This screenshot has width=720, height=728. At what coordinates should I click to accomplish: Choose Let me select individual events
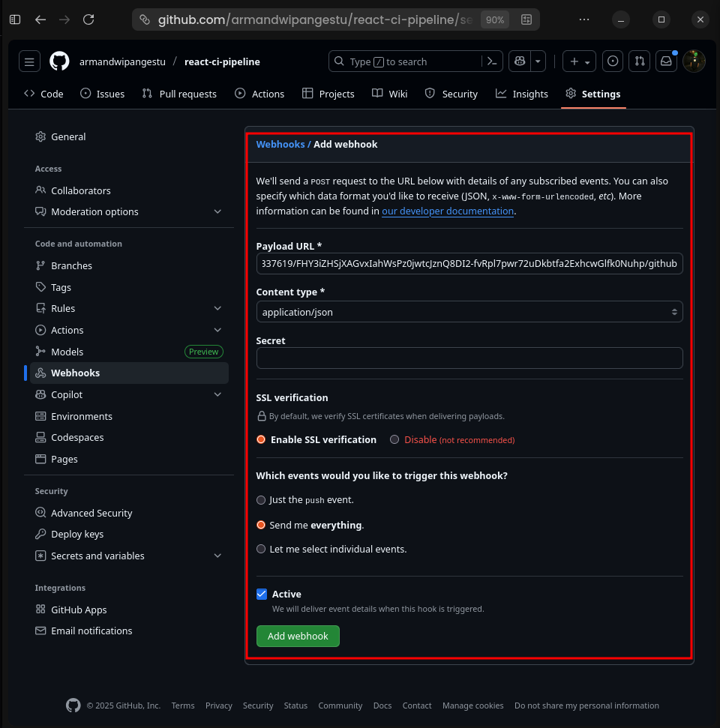tap(261, 550)
